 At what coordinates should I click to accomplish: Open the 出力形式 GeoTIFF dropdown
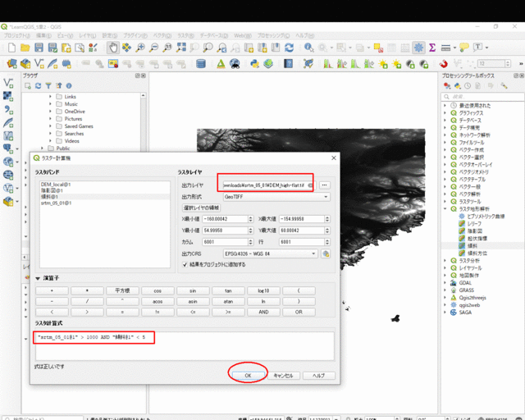276,197
